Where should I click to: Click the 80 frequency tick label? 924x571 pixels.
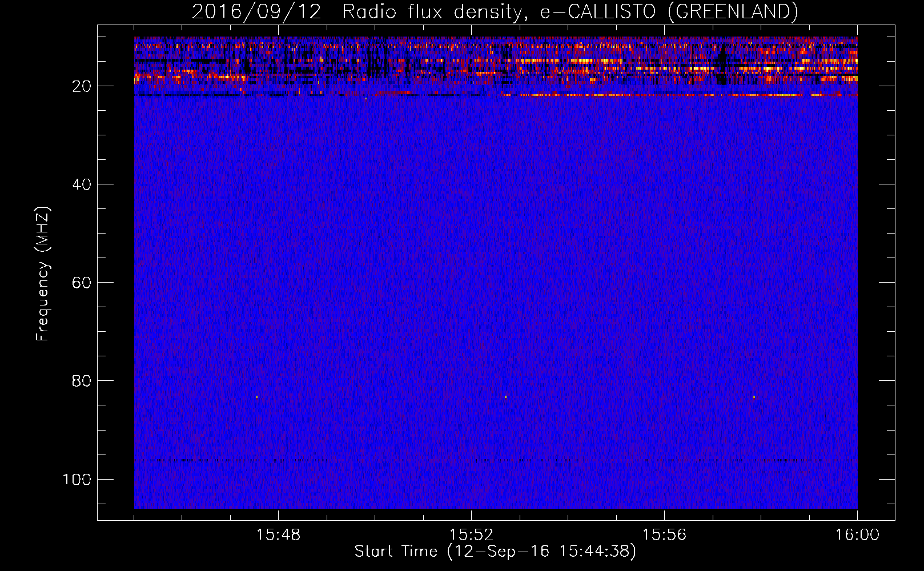point(82,381)
